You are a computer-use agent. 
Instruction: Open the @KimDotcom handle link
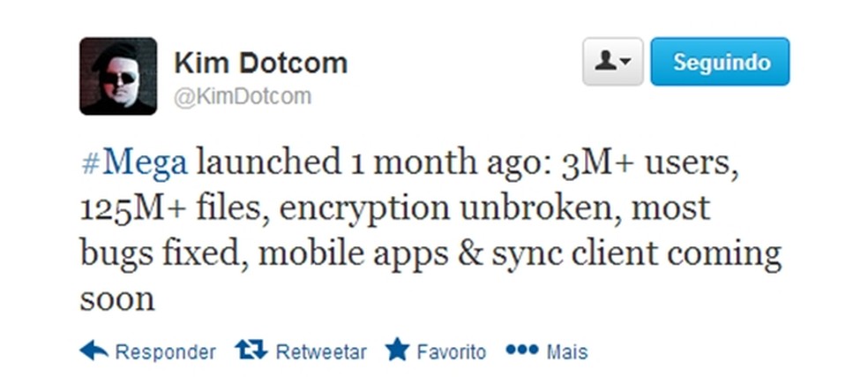pyautogui.click(x=243, y=96)
